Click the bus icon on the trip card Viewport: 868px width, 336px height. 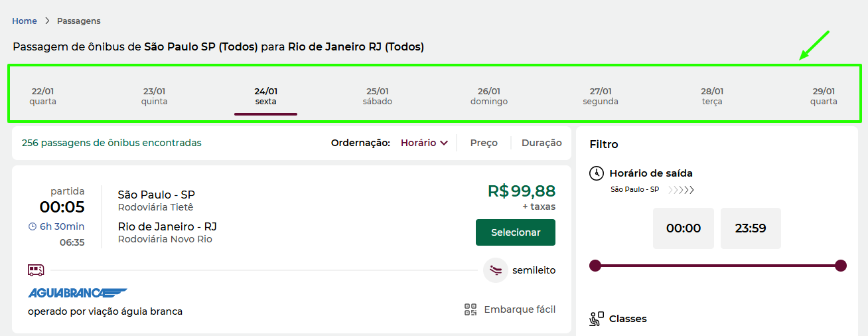pos(36,270)
